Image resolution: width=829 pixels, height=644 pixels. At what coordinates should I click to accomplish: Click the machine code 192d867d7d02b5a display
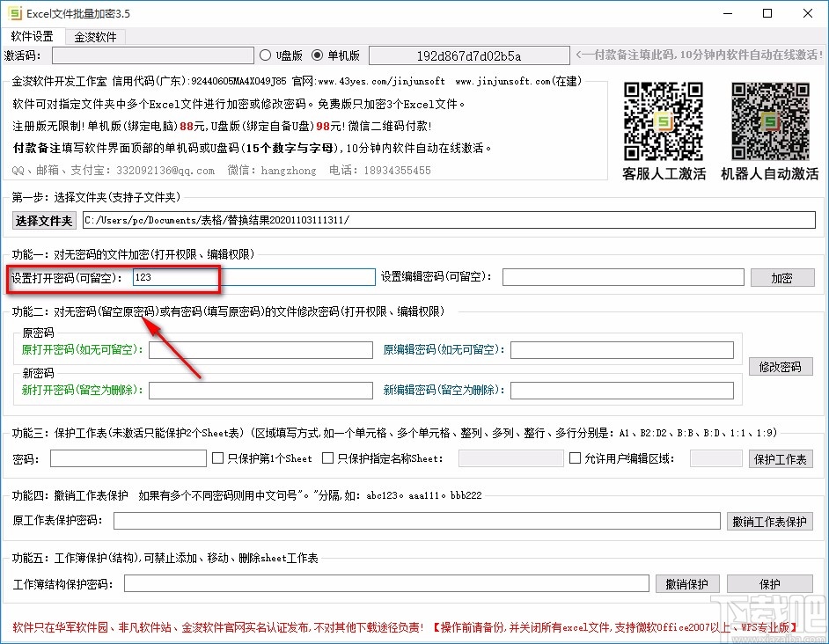click(x=468, y=55)
